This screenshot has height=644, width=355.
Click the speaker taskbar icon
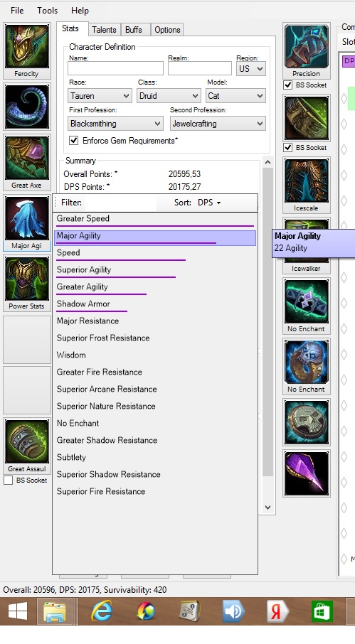[x=234, y=611]
